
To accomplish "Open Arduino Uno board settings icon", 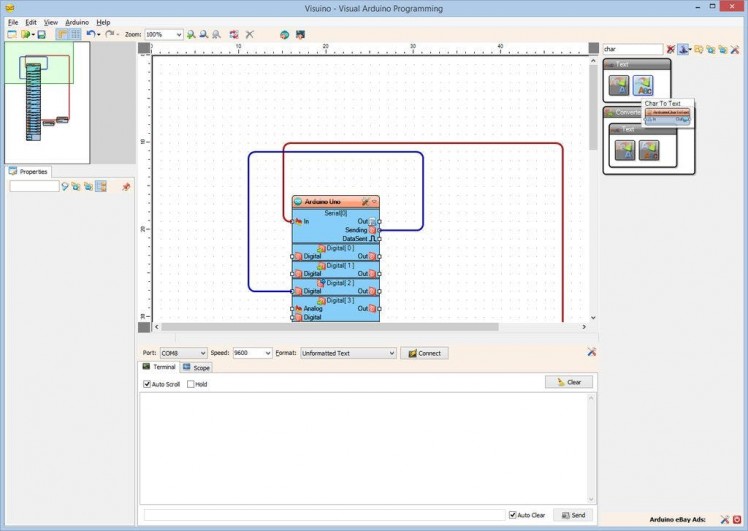I will tap(366, 202).
